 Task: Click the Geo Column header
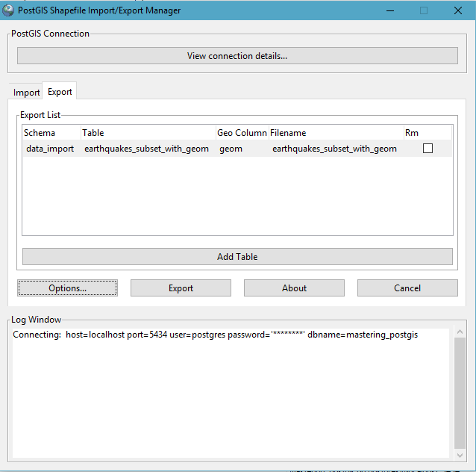coord(242,133)
